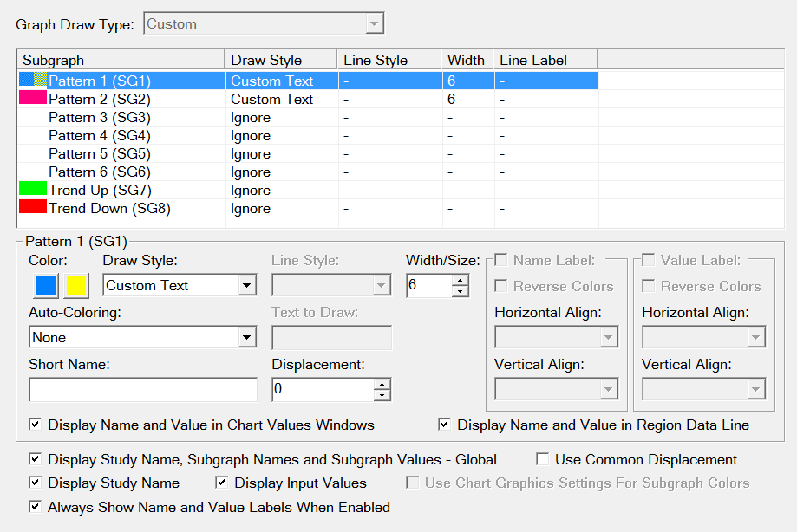The height and width of the screenshot is (532, 797).
Task: Click the blue primary color swatch button
Action: click(47, 285)
